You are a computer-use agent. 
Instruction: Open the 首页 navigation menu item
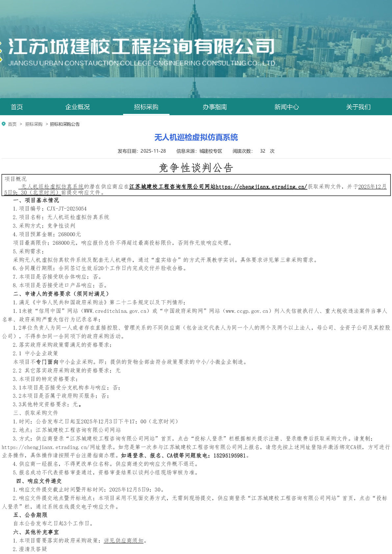click(x=17, y=107)
